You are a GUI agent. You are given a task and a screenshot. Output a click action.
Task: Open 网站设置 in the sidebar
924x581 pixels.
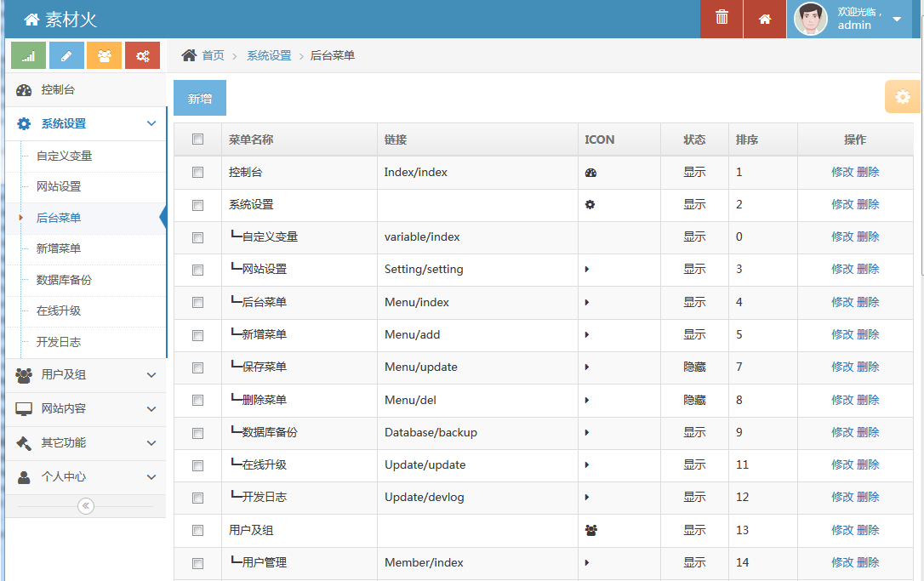(x=59, y=187)
